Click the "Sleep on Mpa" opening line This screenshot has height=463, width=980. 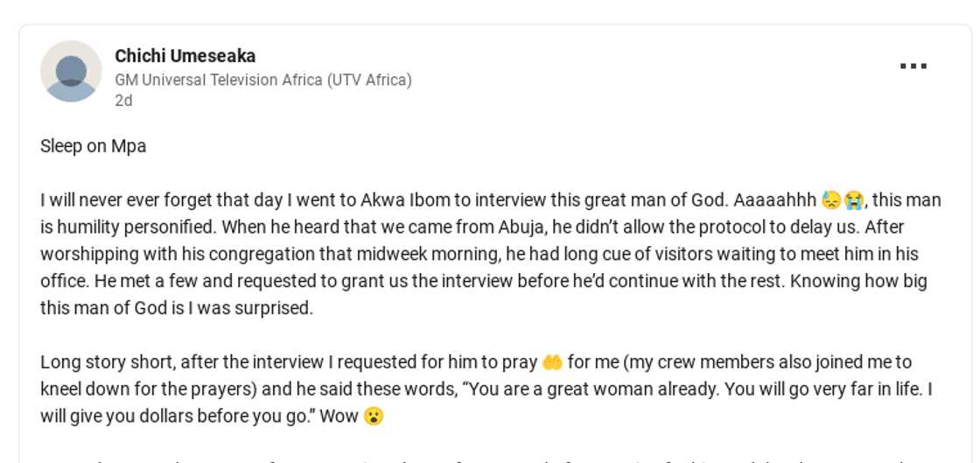[94, 146]
